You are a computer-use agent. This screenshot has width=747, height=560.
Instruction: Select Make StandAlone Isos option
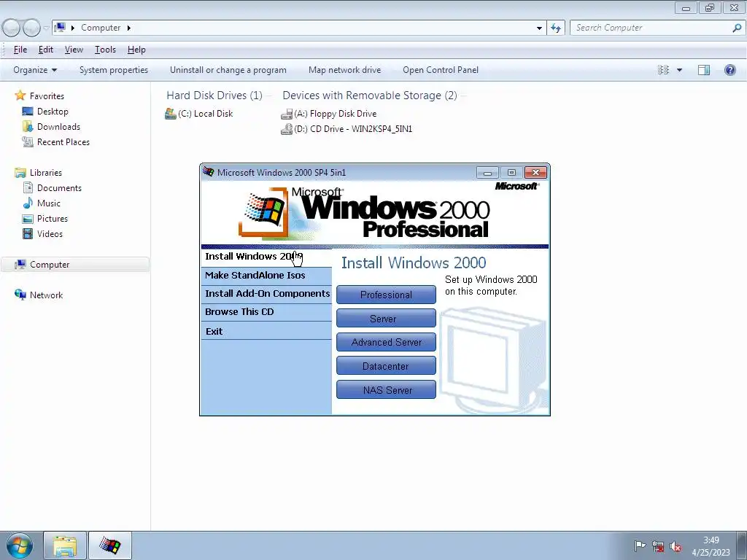(266, 276)
